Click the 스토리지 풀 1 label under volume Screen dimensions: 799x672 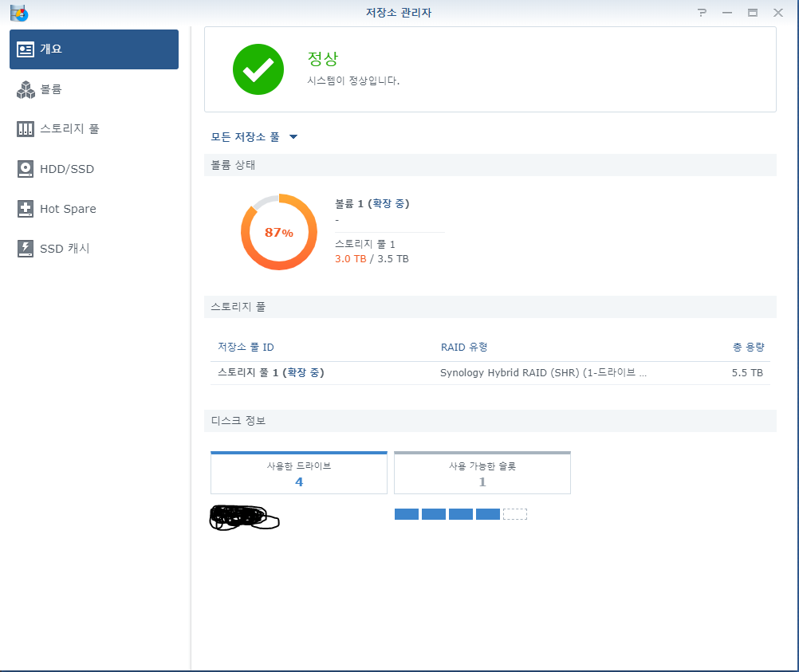(365, 244)
